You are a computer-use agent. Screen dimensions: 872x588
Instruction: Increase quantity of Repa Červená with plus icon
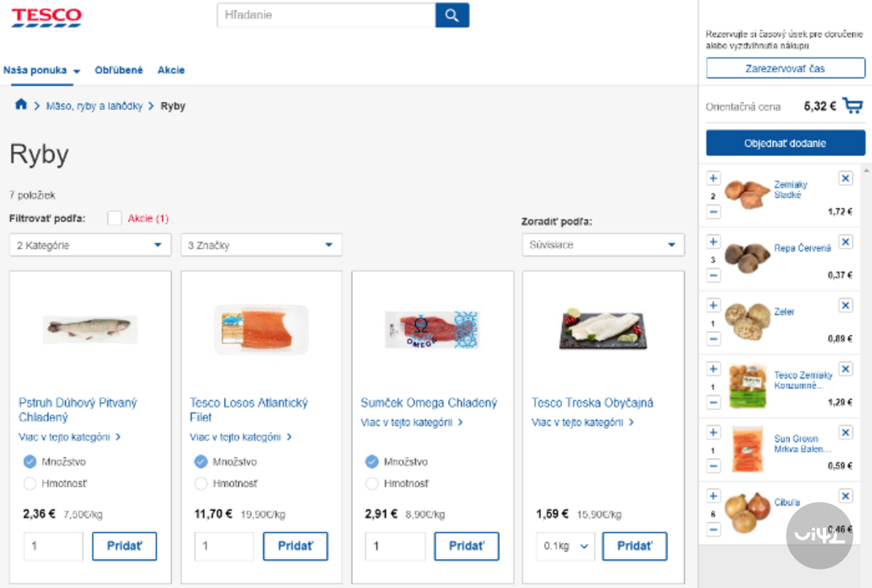pos(713,242)
